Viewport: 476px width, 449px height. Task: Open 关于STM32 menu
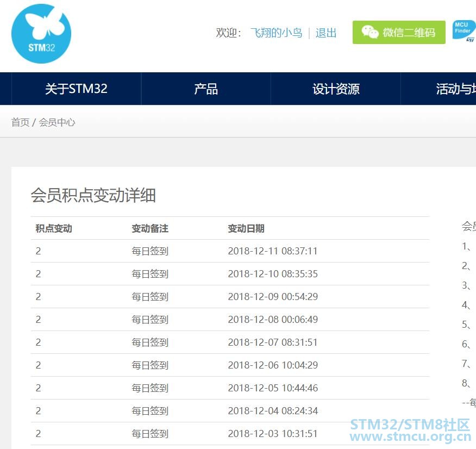[x=76, y=89]
